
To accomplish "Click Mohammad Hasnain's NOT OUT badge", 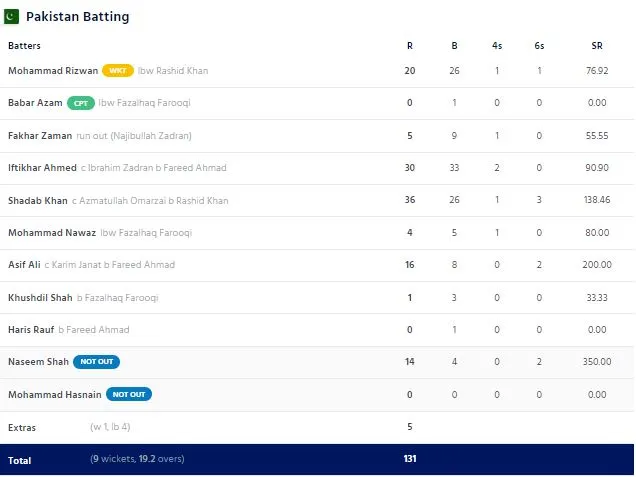I will (x=129, y=394).
